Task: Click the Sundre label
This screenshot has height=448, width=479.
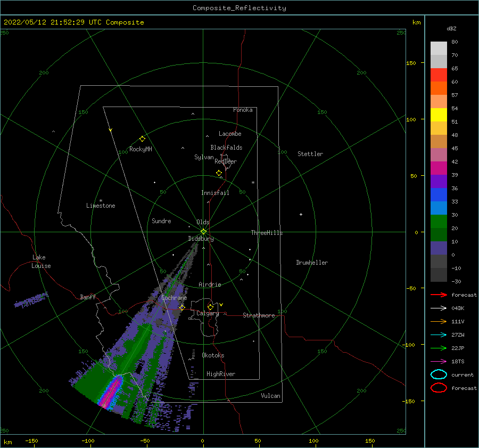Action: (161, 221)
